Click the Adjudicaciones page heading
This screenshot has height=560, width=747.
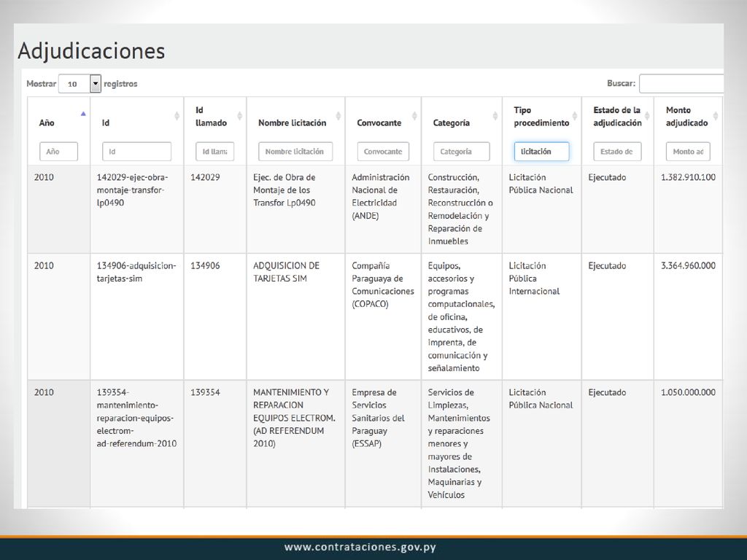tap(91, 51)
